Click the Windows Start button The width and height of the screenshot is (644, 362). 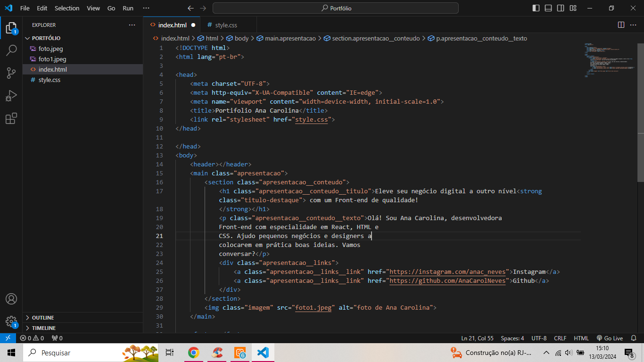11,353
